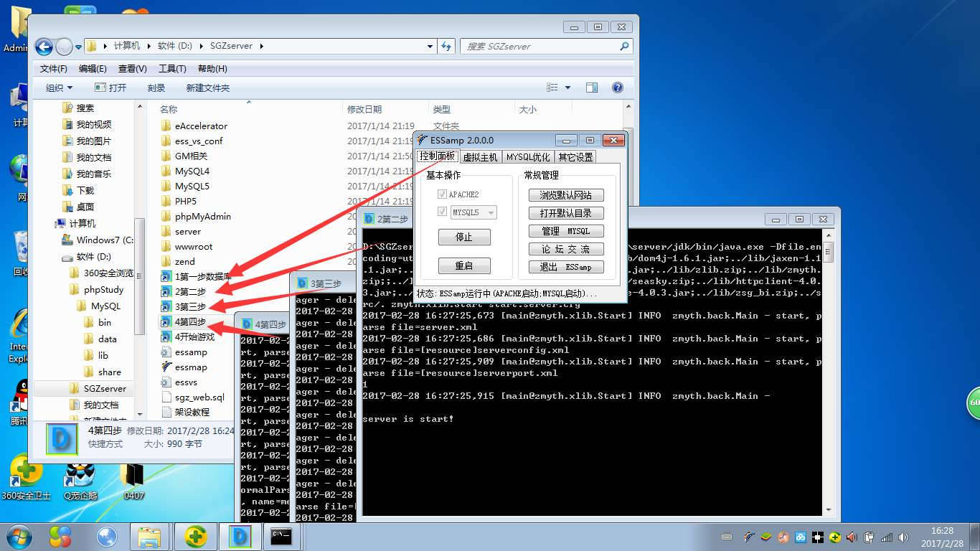Open the view options dropdown arrow
Viewport: 980px width, 551px height.
coord(567,88)
